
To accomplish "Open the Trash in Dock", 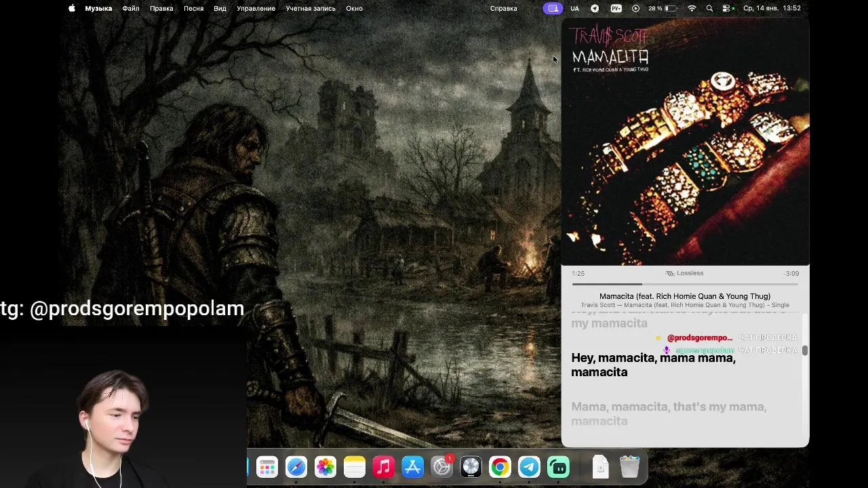I will click(x=630, y=467).
